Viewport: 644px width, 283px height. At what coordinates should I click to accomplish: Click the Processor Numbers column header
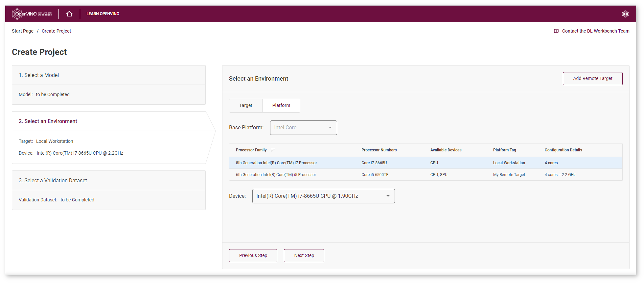click(379, 150)
